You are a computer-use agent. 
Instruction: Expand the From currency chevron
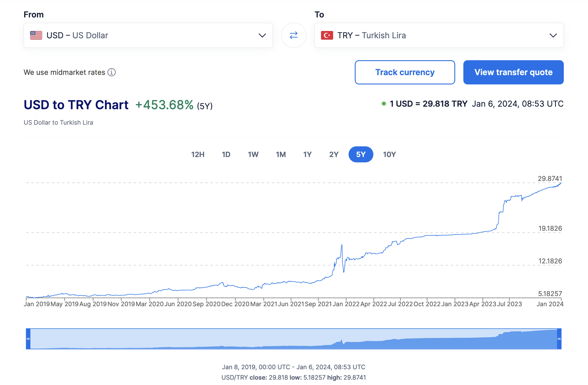click(x=262, y=35)
